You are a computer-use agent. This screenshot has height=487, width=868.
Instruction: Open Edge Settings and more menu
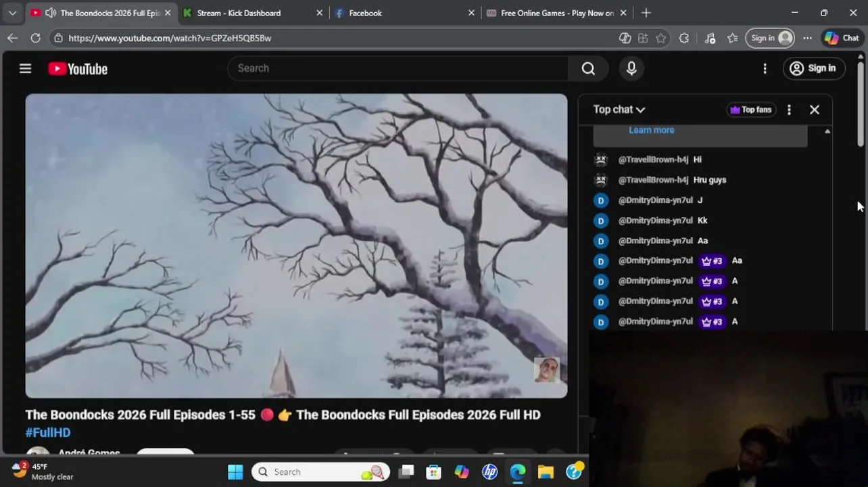pyautogui.click(x=807, y=38)
